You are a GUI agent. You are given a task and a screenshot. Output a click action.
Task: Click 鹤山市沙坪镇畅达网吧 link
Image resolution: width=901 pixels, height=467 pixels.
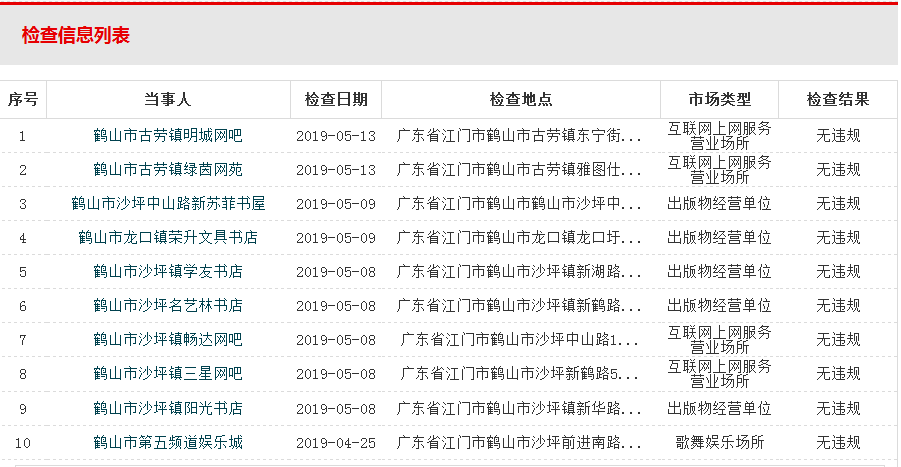[168, 340]
